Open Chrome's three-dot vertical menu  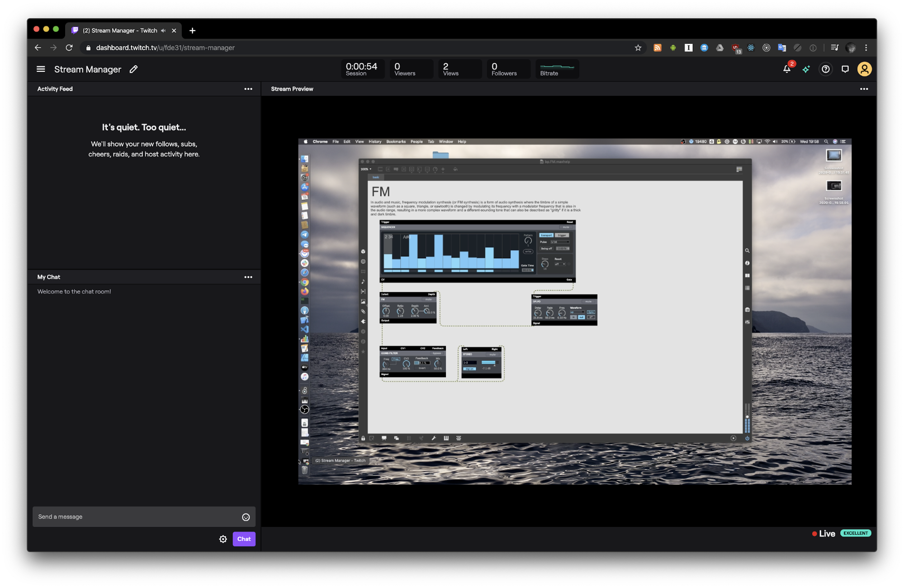[866, 47]
